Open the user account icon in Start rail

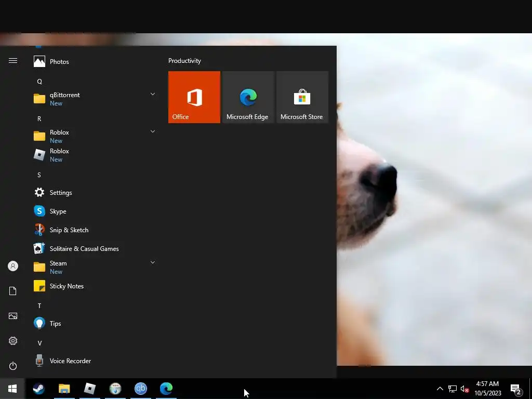[x=13, y=266]
